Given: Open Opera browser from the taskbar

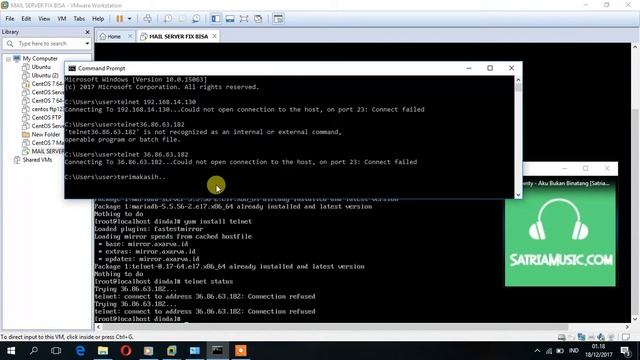Looking at the screenshot, I should point(126,351).
